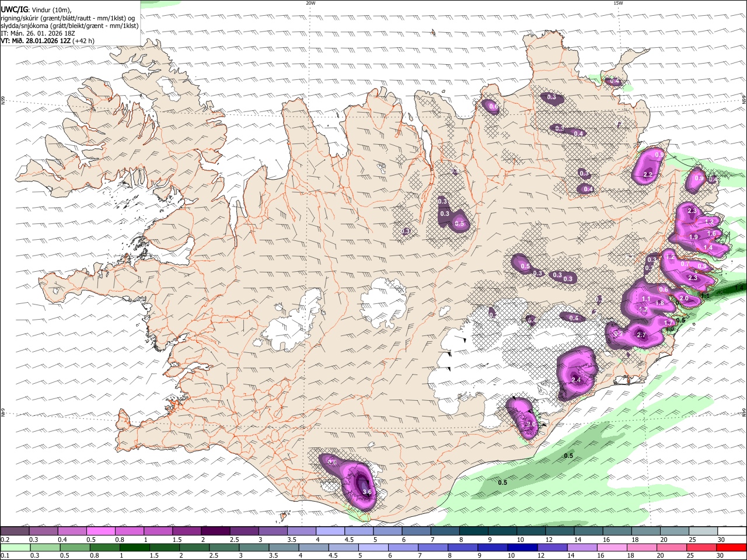Click the "0.2" label in the snow legend

pyautogui.click(x=5, y=540)
